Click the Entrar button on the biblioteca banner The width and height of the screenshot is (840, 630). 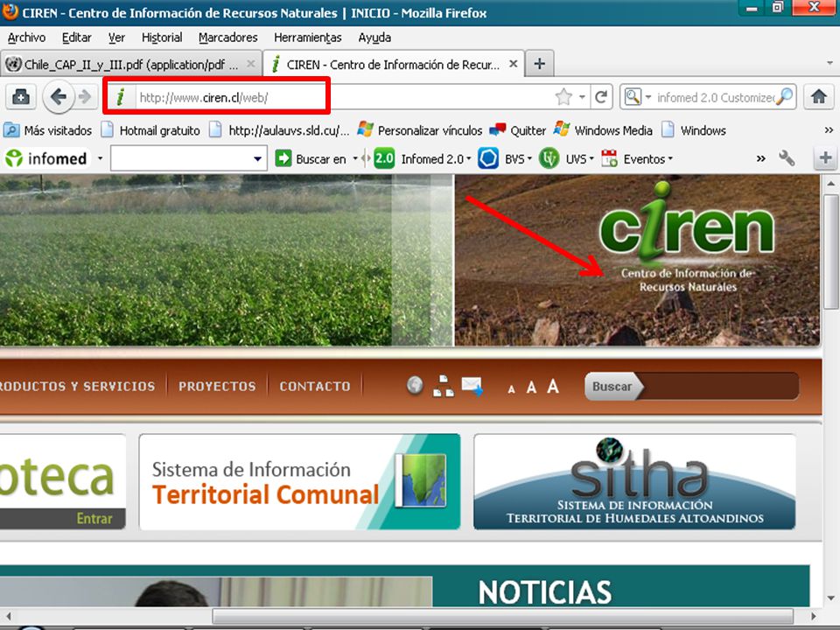coord(94,518)
